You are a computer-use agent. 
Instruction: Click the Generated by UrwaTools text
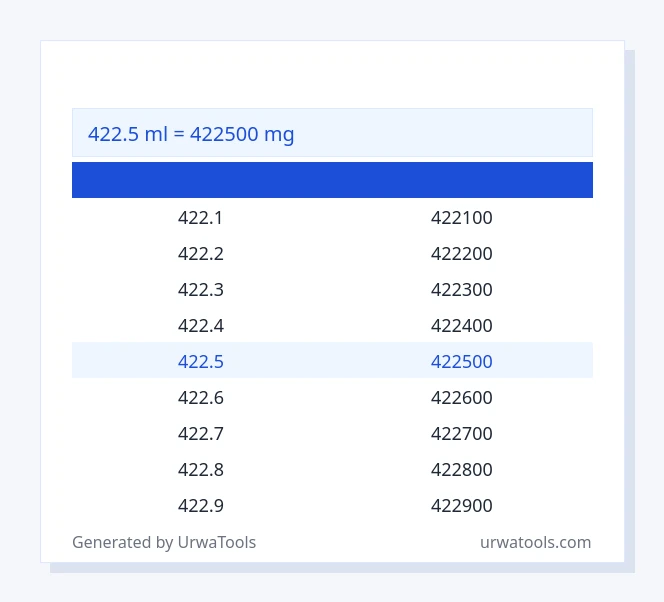[x=164, y=542]
